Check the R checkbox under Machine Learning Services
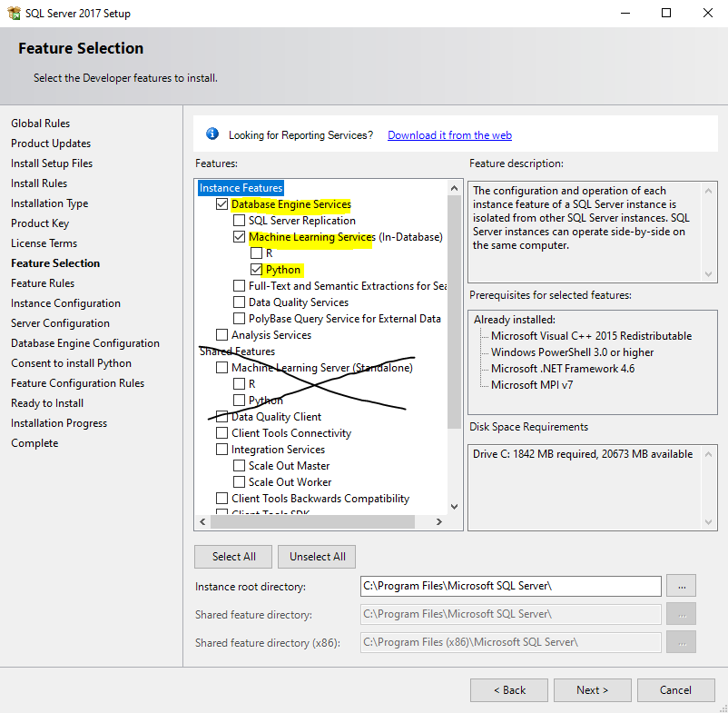Image resolution: width=728 pixels, height=713 pixels. click(256, 253)
